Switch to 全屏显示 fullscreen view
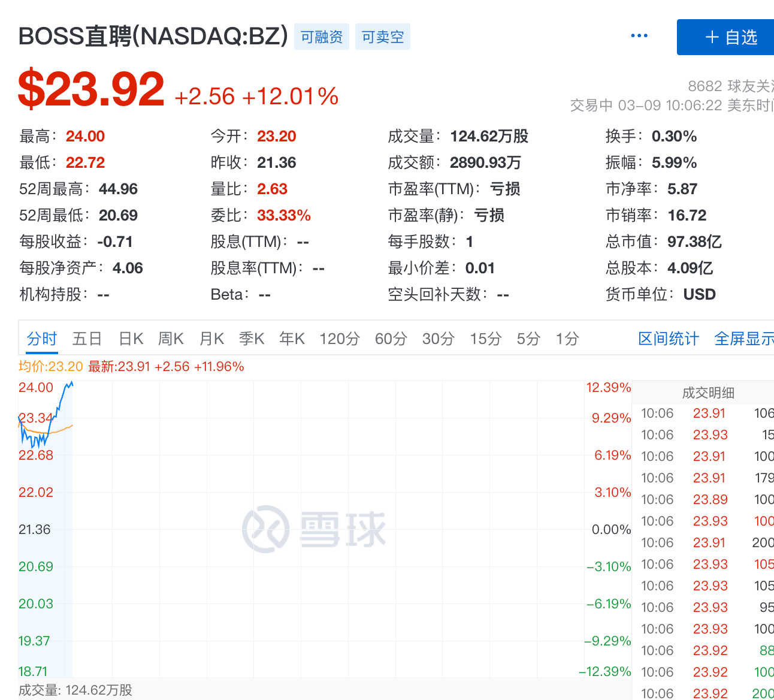 [743, 338]
